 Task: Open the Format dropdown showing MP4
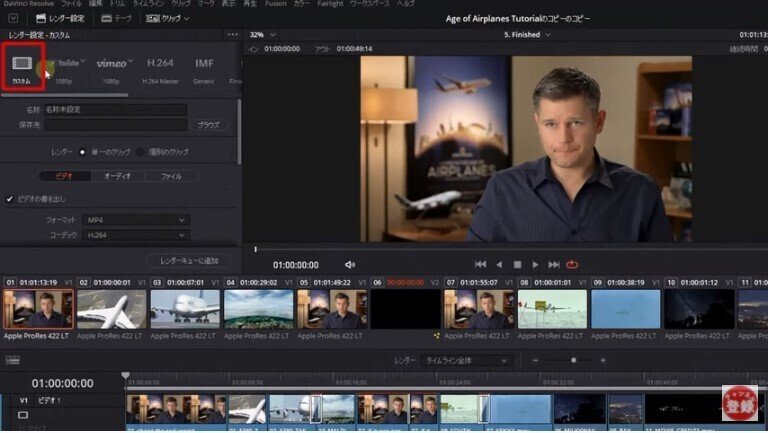[136, 219]
